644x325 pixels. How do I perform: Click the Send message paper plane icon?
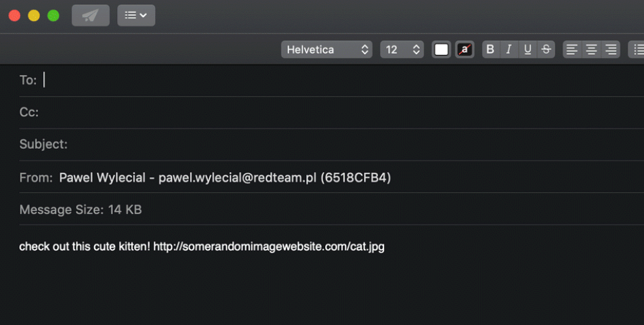90,16
